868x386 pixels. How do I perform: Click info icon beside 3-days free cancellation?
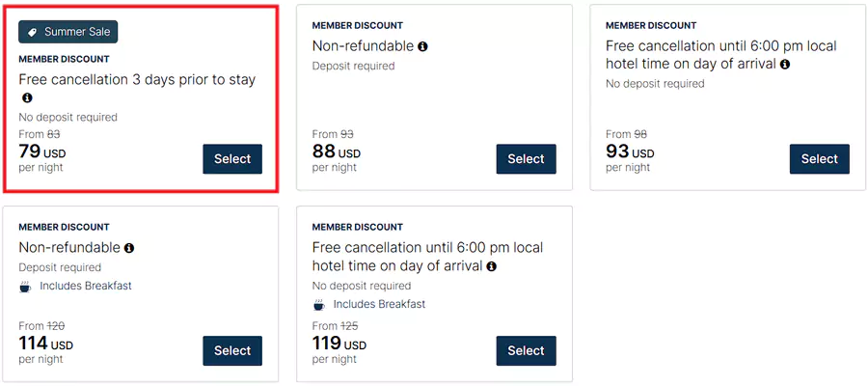pos(27,98)
